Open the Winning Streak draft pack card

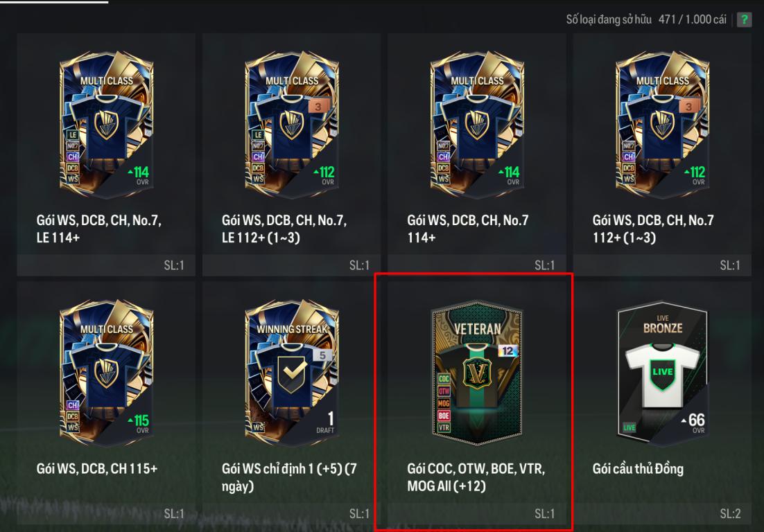click(x=291, y=373)
